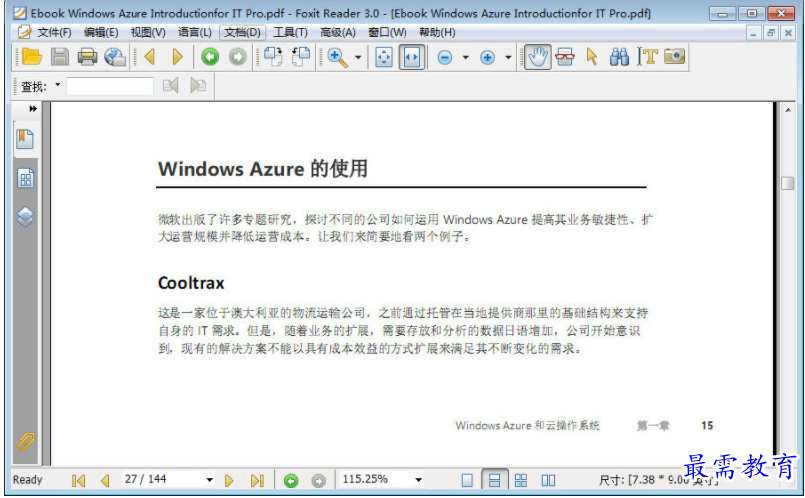Switch to continuous page layout
The image size is (805, 498).
494,480
